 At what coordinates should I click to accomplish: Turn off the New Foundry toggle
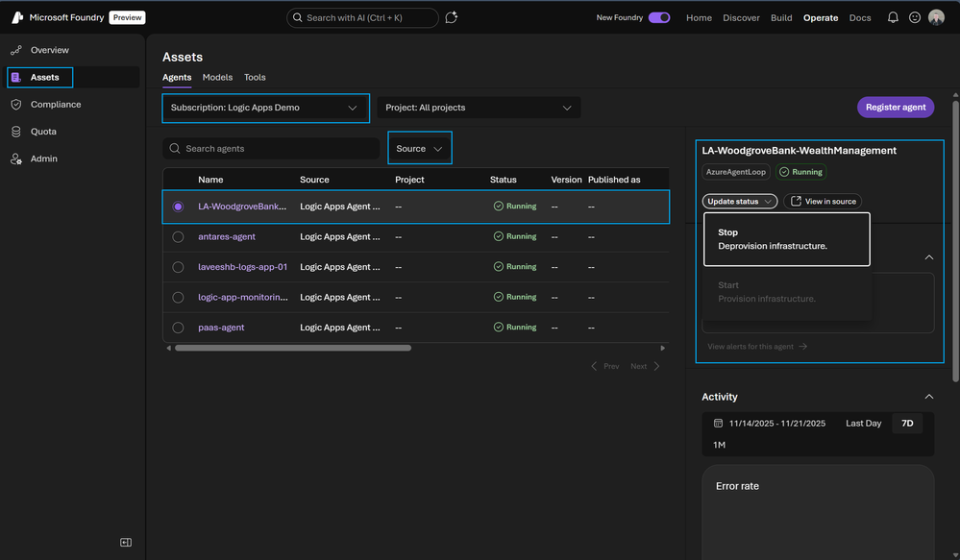(x=659, y=17)
